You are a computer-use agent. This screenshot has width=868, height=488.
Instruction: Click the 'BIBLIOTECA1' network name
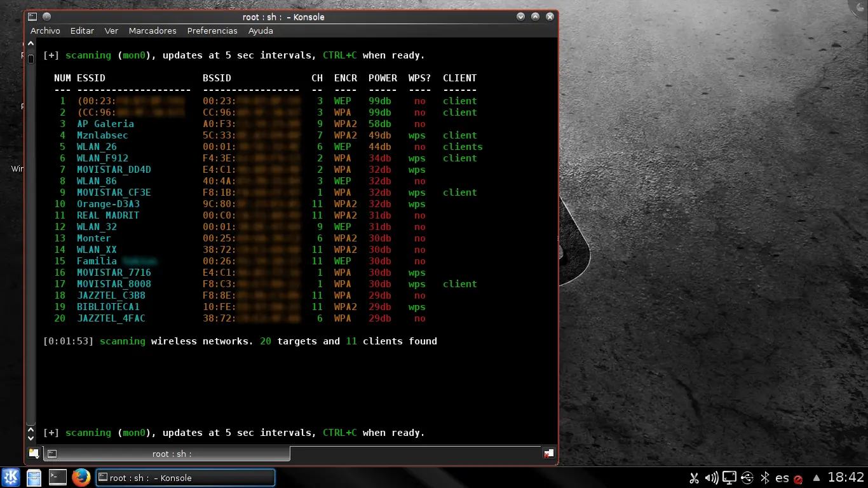[108, 307]
